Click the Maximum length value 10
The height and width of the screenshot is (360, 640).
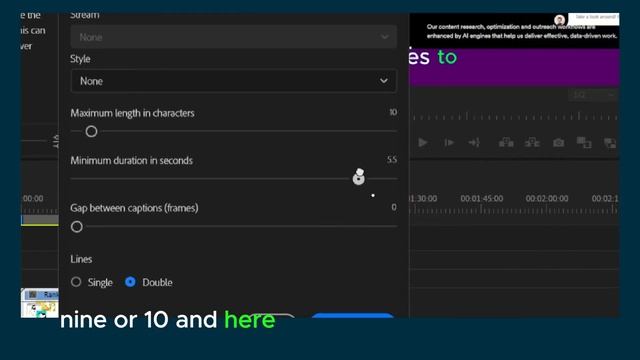(393, 112)
